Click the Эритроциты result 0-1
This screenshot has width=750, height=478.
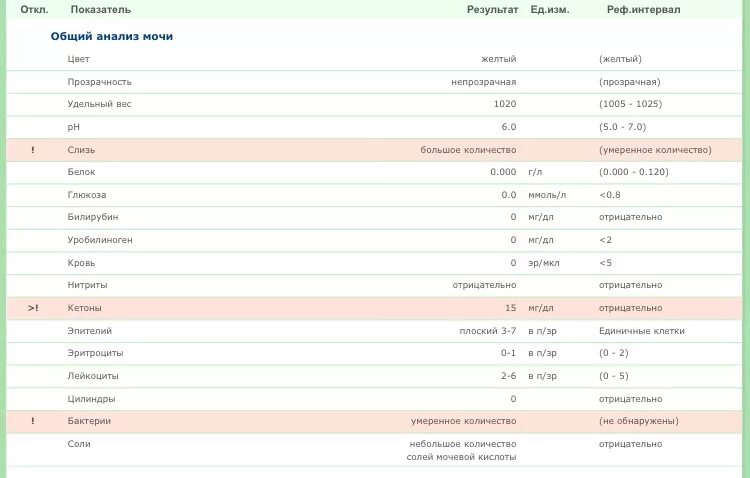(508, 353)
